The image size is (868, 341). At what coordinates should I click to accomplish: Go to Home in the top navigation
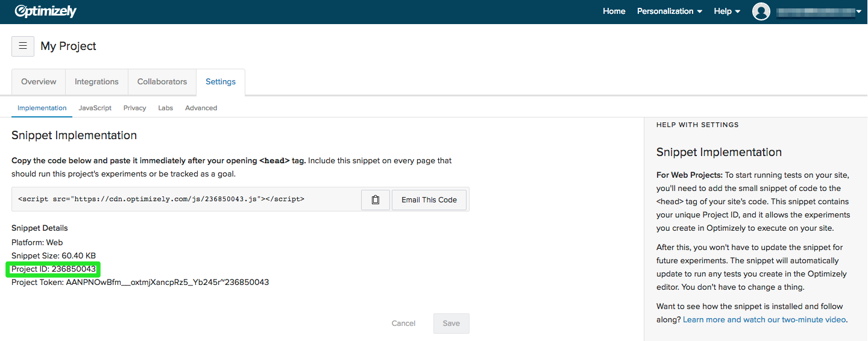(614, 11)
